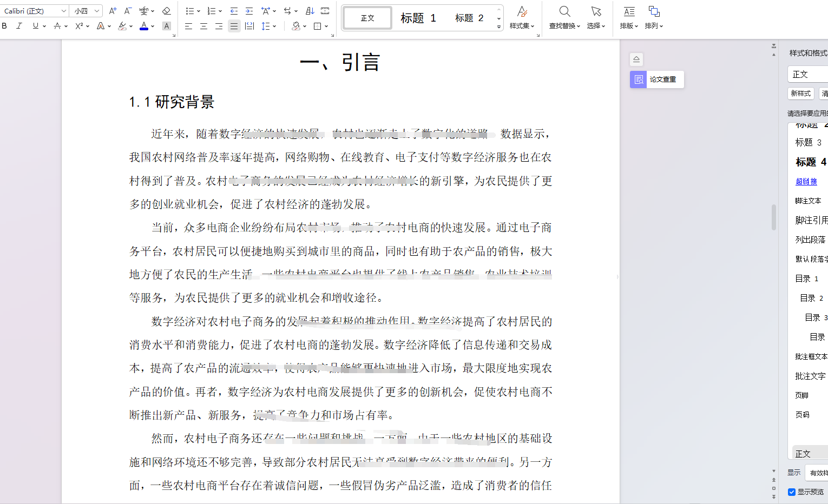Toggle italic formatting
Image resolution: width=828 pixels, height=504 pixels.
pyautogui.click(x=19, y=26)
